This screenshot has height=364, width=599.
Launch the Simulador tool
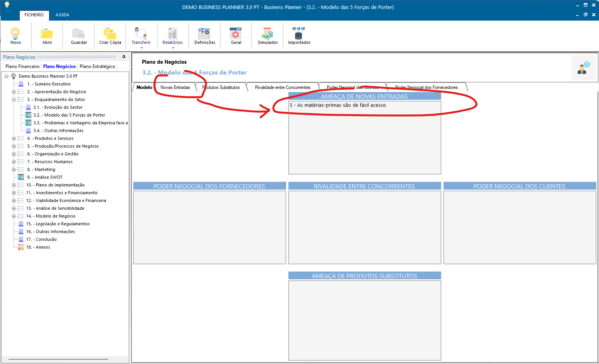(x=267, y=33)
